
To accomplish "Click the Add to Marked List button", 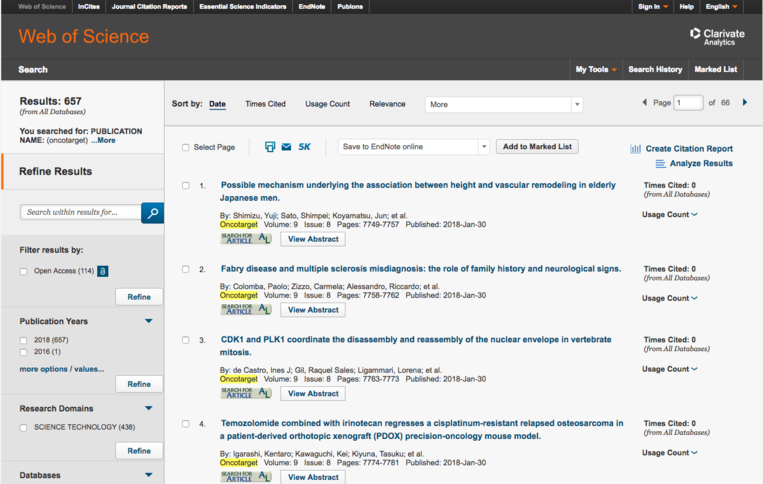I will [537, 147].
